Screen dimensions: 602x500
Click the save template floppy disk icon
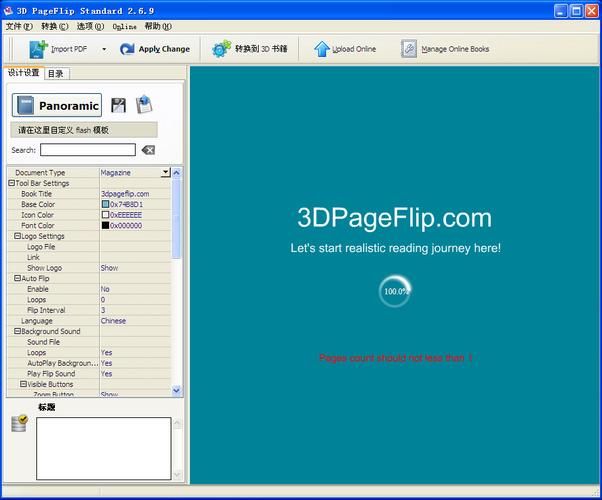[119, 105]
